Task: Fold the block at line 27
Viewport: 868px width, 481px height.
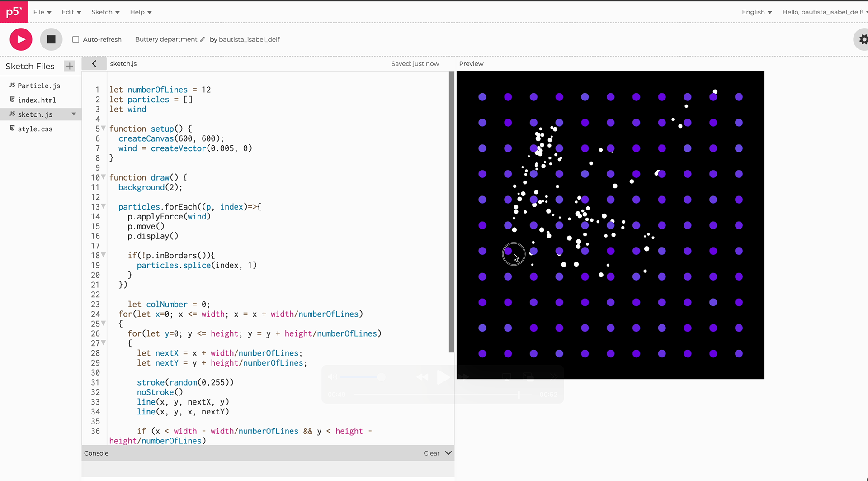Action: (104, 343)
